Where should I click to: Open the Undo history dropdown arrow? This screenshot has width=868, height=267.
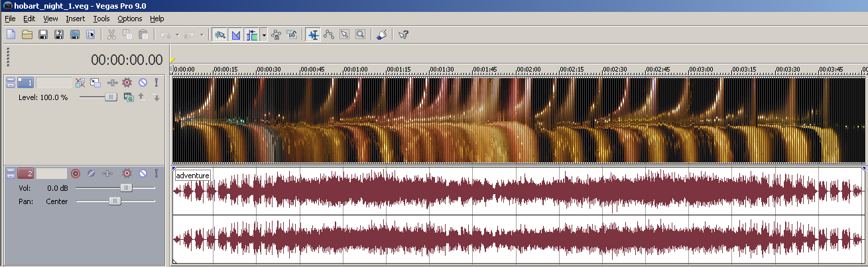177,34
